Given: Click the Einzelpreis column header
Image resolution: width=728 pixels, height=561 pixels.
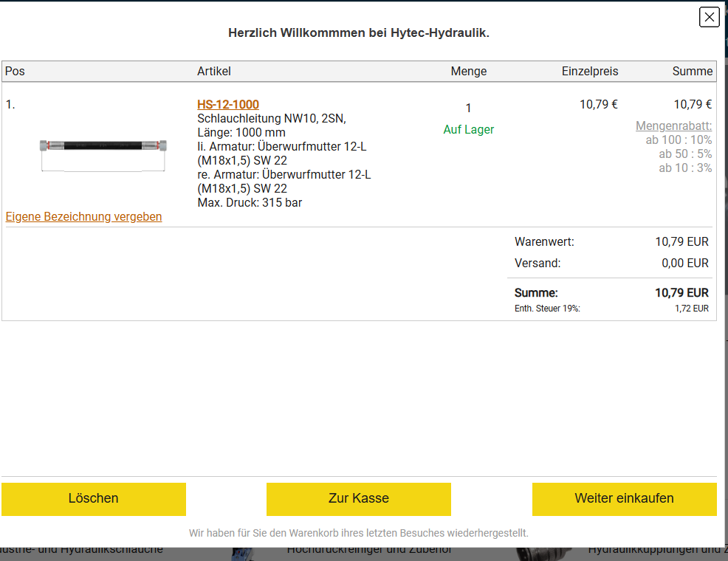Looking at the screenshot, I should click(x=589, y=72).
